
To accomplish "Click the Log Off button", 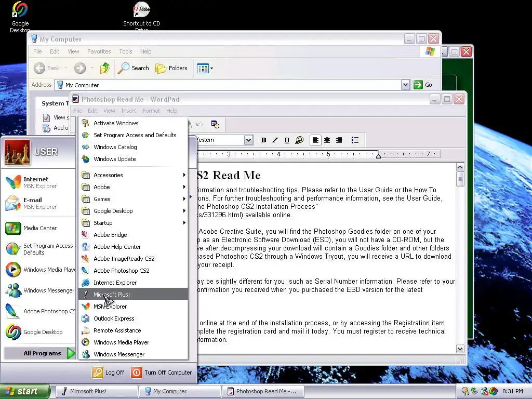I will (108, 373).
